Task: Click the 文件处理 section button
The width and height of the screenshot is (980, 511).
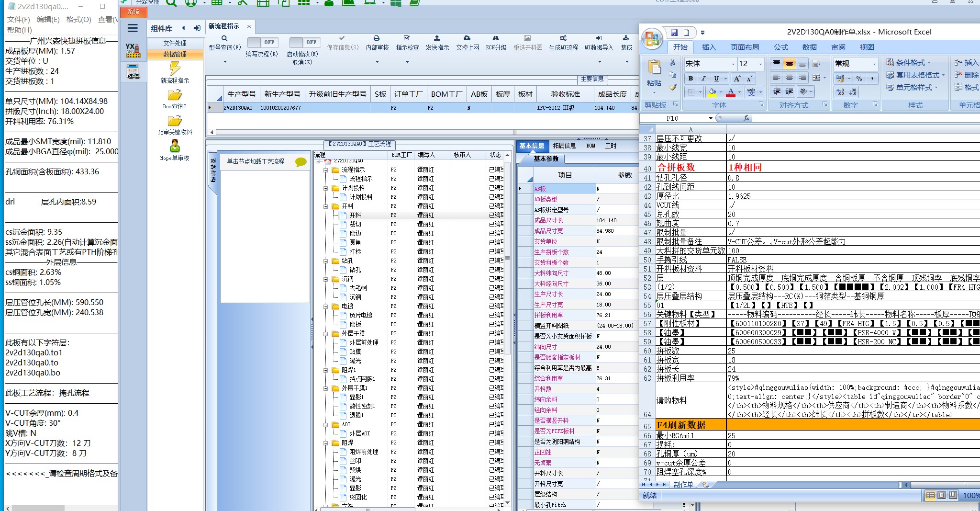Action: click(175, 43)
